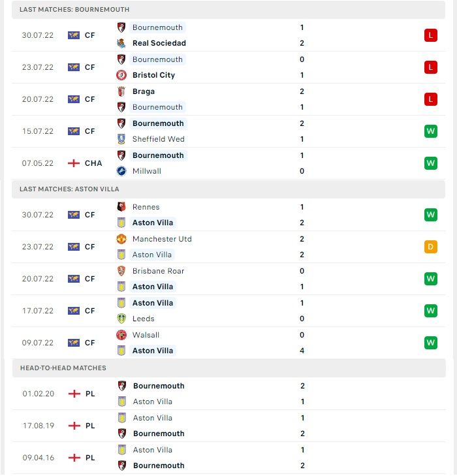
Task: Open the Manchester Utd team link
Action: click(x=162, y=239)
